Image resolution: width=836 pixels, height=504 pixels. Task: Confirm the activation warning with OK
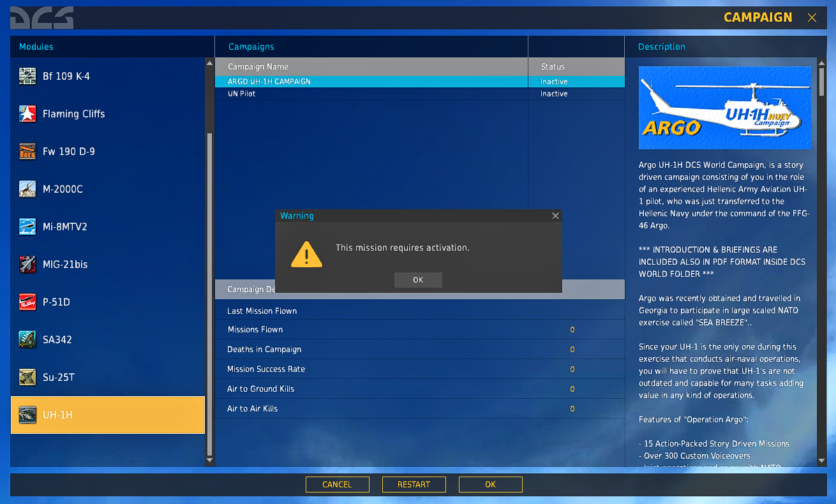418,280
